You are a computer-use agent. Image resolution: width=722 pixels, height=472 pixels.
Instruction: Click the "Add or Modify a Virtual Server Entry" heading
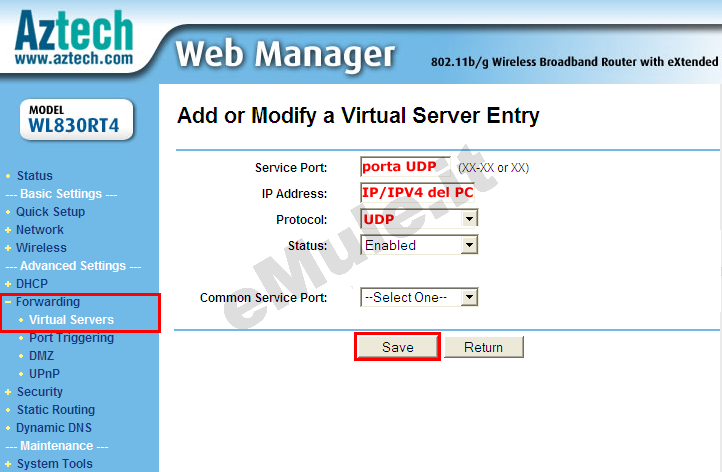(358, 116)
